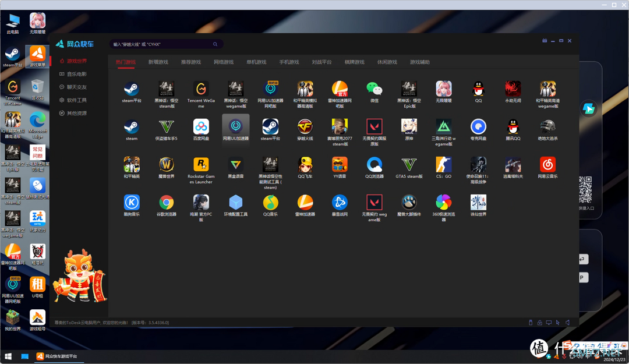Open the 夸克网盘 icon
Screen dimensions: 629x364
pyautogui.click(x=478, y=127)
